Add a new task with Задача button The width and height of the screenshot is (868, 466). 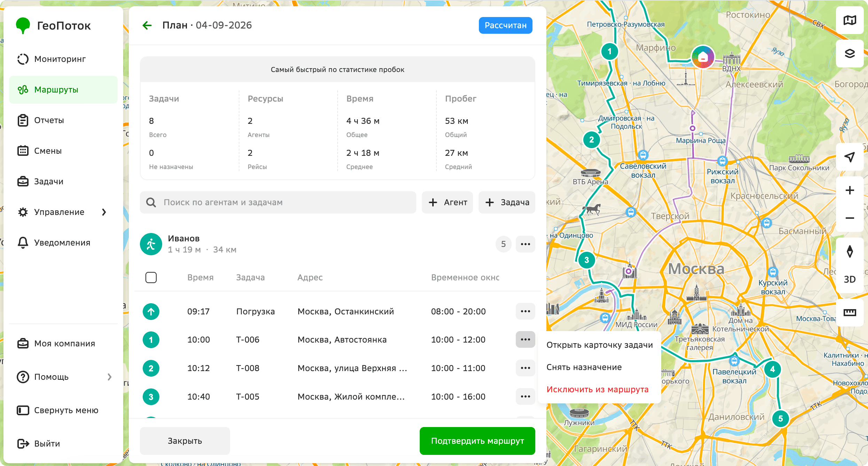[x=507, y=202]
